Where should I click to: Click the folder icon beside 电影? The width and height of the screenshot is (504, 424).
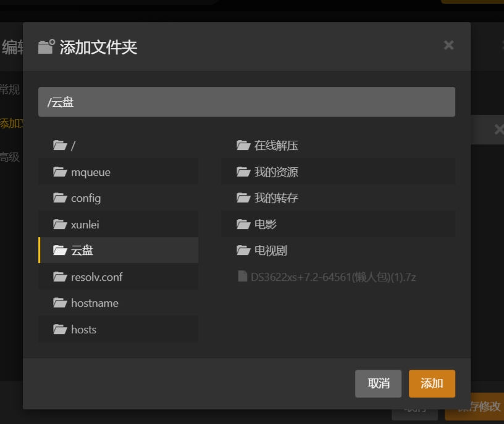tap(243, 224)
